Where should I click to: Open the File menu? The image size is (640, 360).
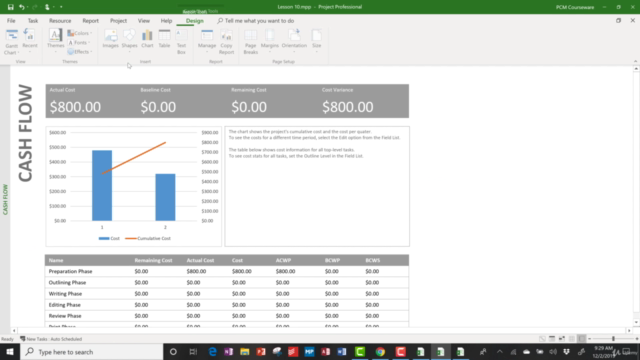(x=11, y=21)
